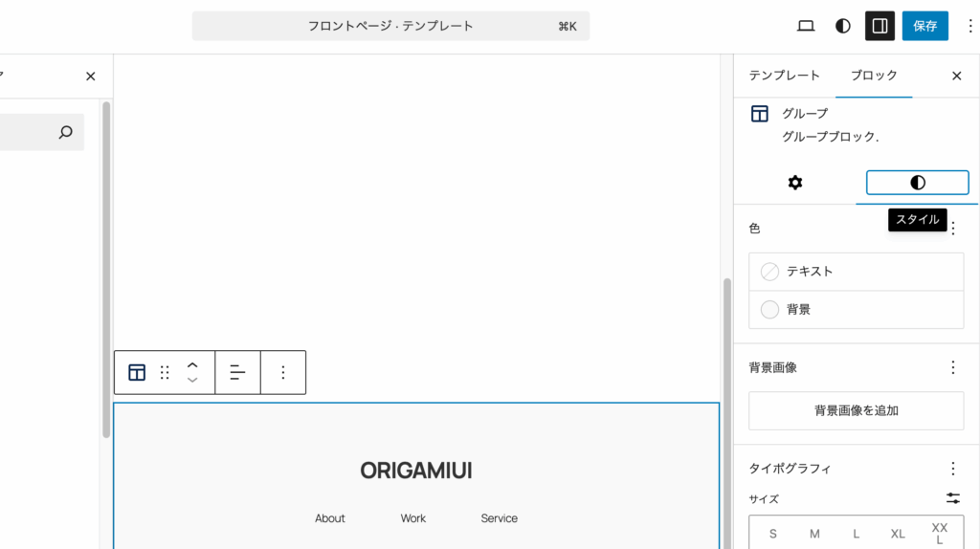Open the global Styles half-circle icon
Viewport: 980px width, 549px height.
[x=843, y=26]
